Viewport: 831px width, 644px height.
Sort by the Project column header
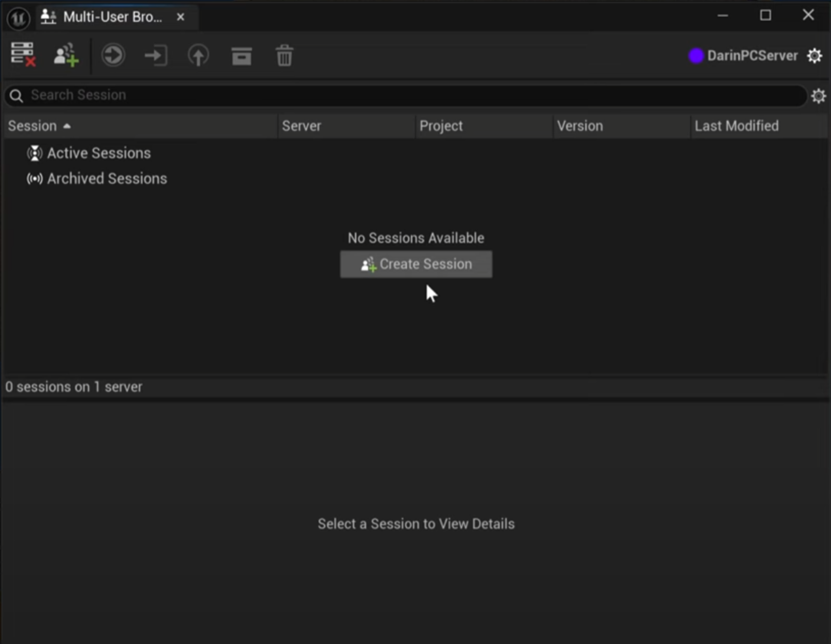[x=484, y=126]
